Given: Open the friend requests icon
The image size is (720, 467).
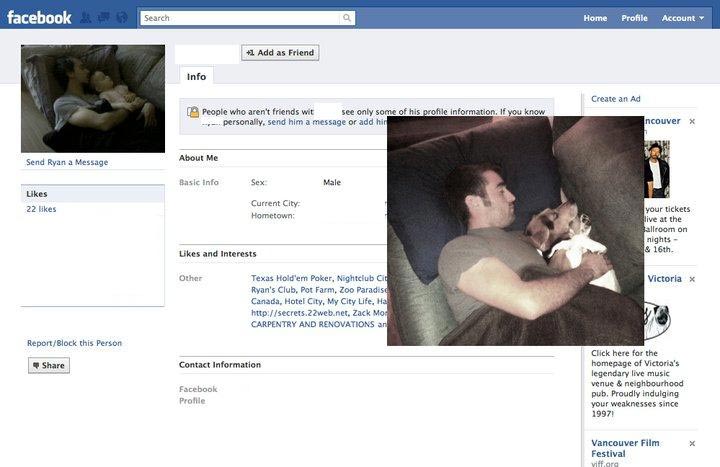Looking at the screenshot, I should tap(86, 18).
